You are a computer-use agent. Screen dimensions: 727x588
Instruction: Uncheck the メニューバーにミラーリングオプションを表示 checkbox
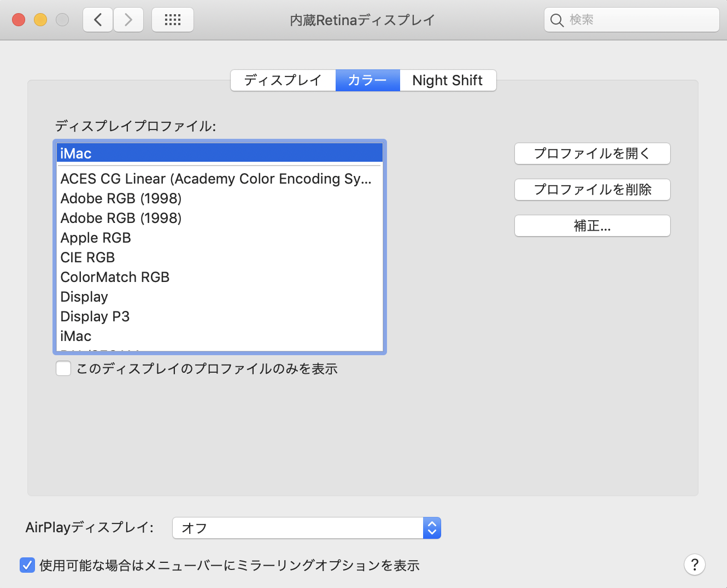point(27,565)
